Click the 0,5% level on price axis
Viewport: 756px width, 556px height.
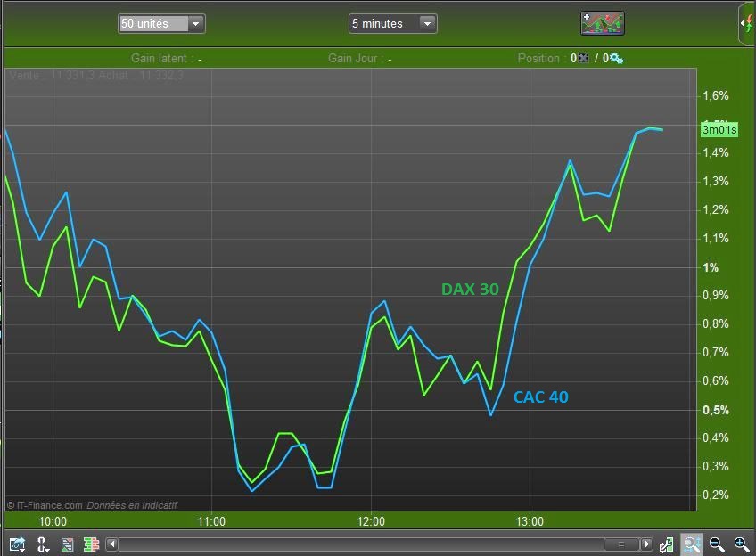point(716,410)
